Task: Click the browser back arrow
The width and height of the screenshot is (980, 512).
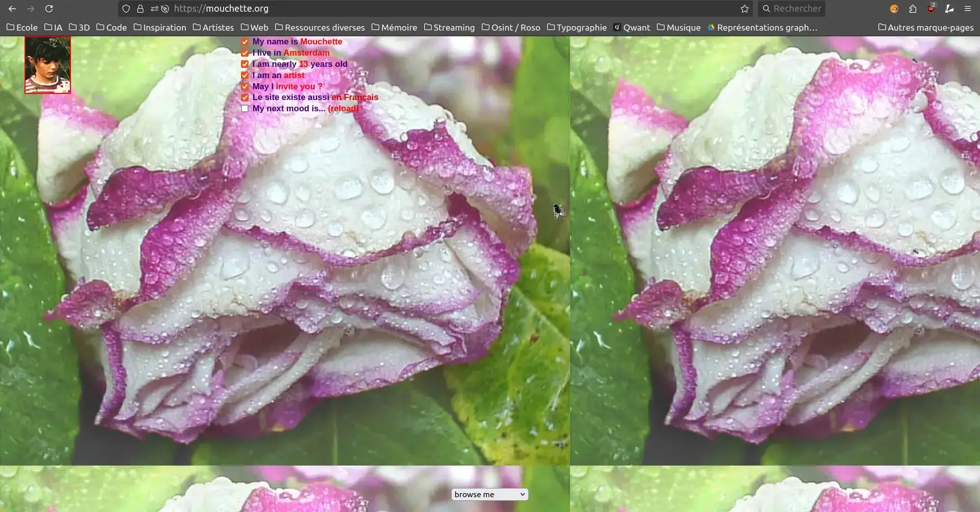Action: point(12,9)
